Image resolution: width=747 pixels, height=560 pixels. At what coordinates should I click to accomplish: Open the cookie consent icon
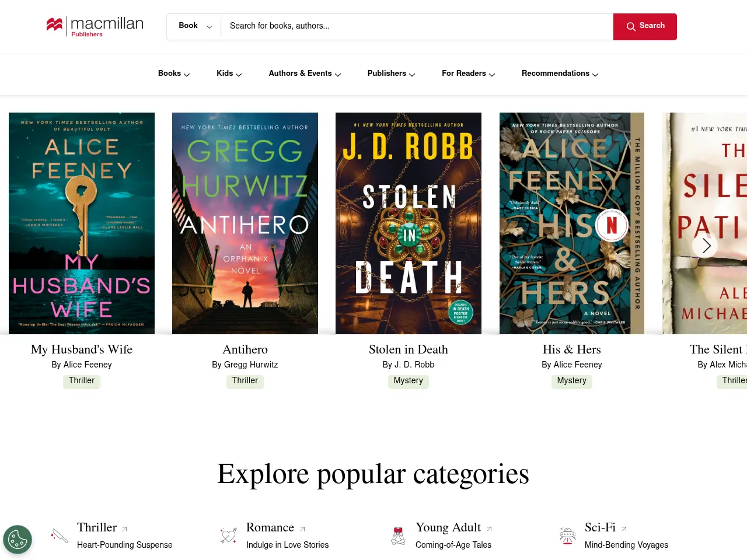[18, 539]
